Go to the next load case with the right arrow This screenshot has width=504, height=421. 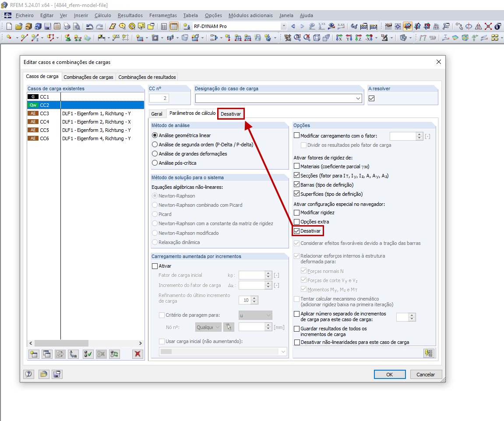click(x=302, y=26)
